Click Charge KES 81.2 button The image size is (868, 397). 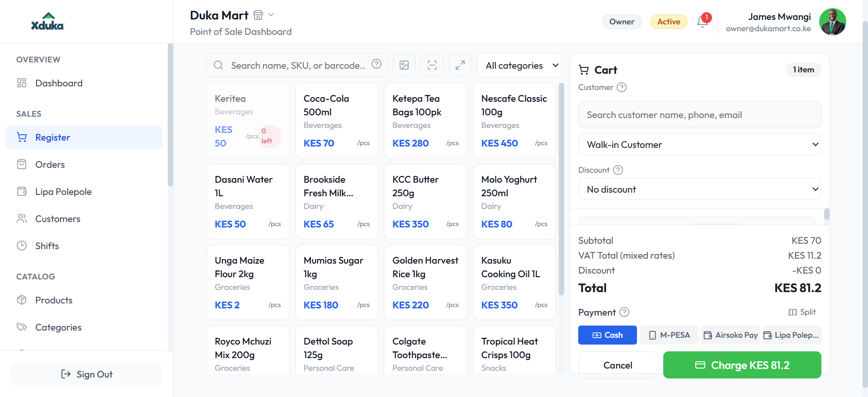pos(742,365)
